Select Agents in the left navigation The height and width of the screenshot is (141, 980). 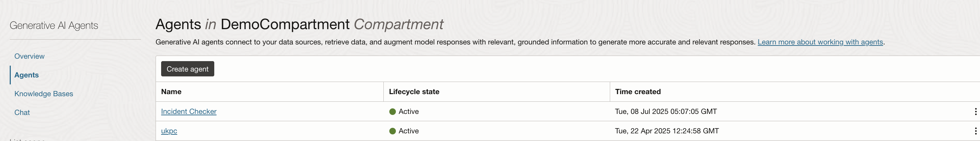(x=27, y=75)
